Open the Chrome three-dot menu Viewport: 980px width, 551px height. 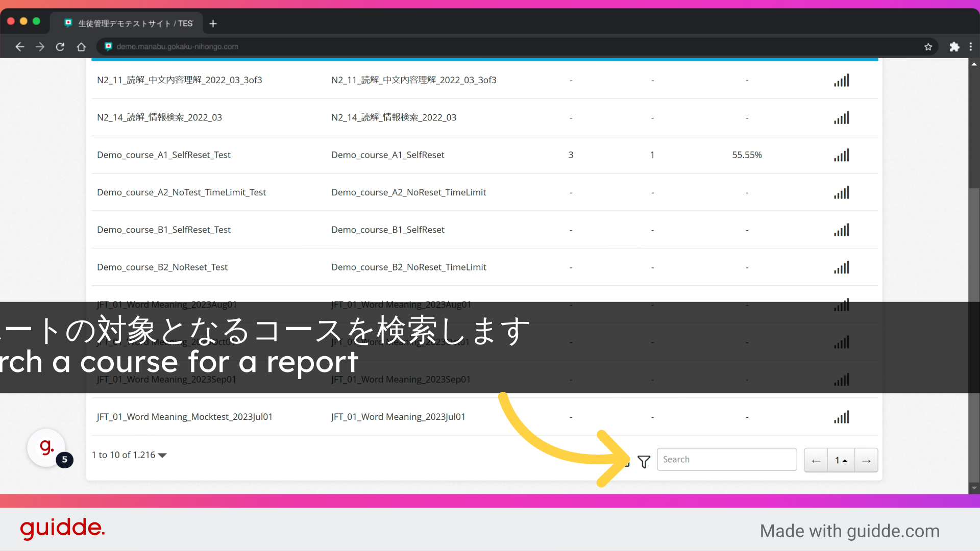(x=971, y=47)
